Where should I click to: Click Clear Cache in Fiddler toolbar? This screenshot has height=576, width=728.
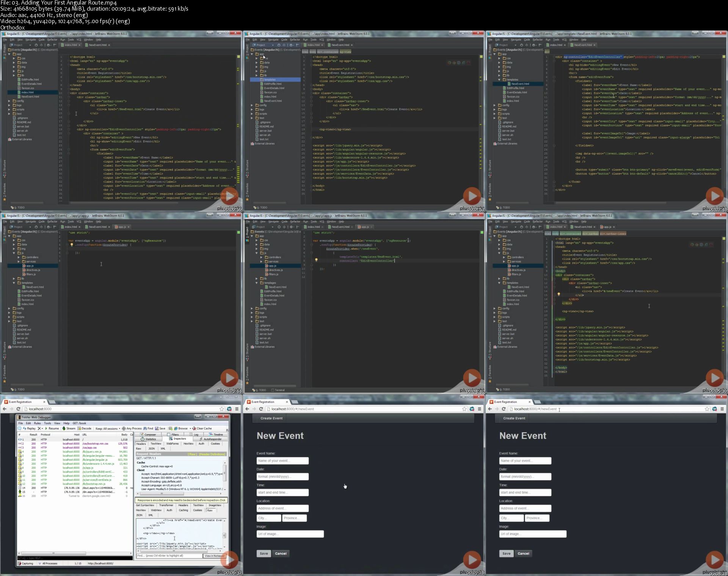click(201, 428)
